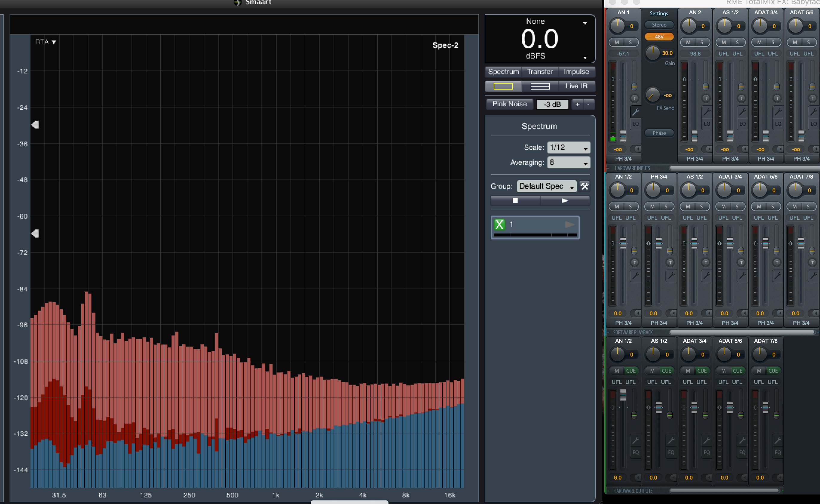The width and height of the screenshot is (820, 504).
Task: Start measurement with the play arrow
Action: click(564, 201)
